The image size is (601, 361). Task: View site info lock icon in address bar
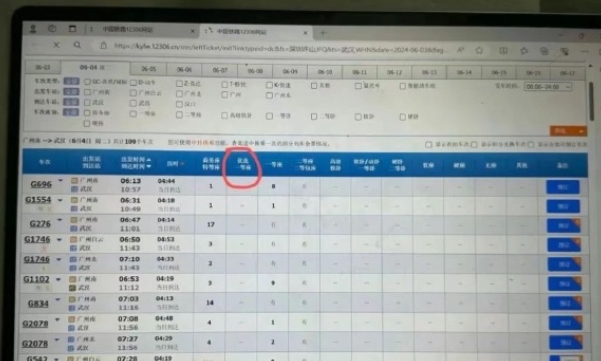[103, 46]
